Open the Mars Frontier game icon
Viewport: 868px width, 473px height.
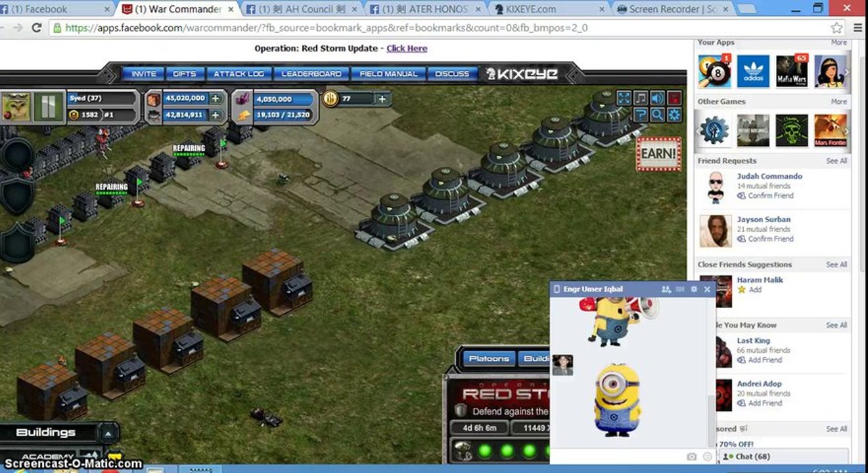(831, 130)
